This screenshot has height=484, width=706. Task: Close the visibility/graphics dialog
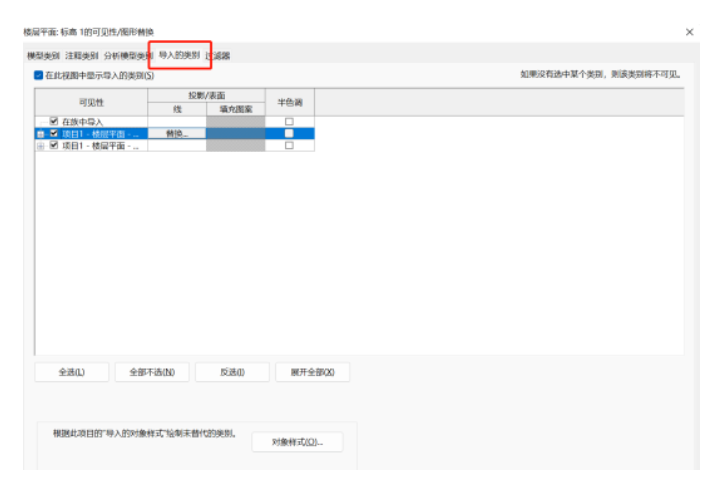pyautogui.click(x=689, y=32)
